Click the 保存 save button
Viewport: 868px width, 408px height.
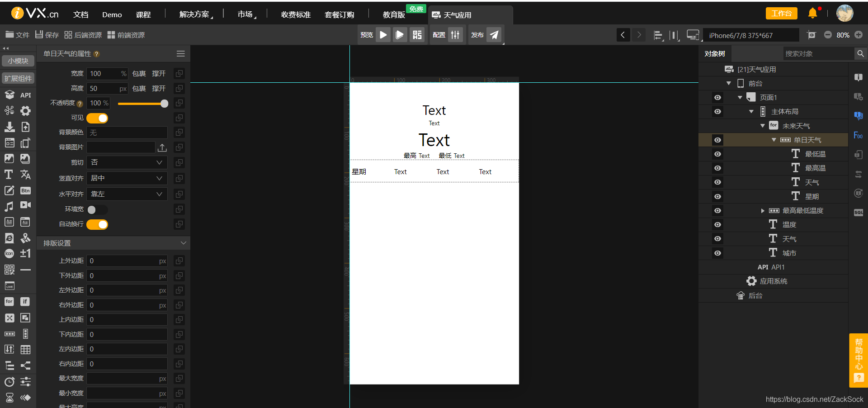[x=47, y=35]
